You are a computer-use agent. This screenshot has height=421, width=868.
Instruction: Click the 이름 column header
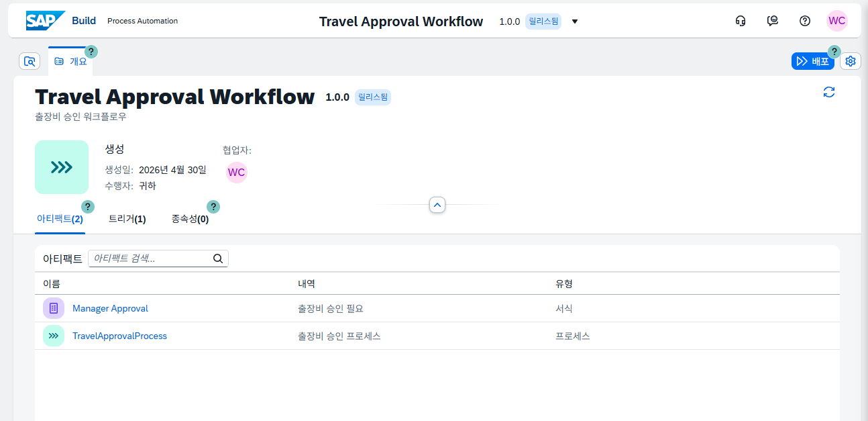pyautogui.click(x=52, y=284)
